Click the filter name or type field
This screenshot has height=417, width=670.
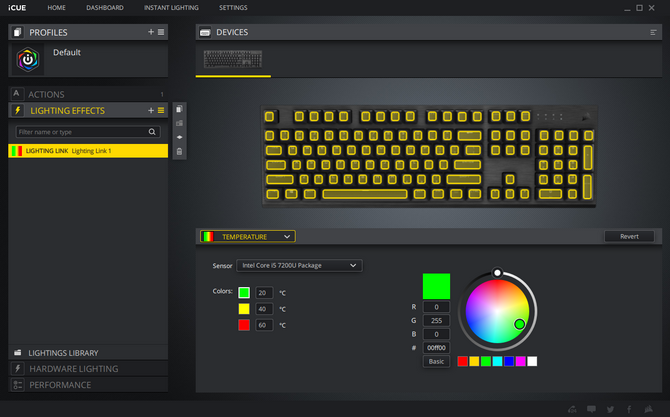(88, 132)
